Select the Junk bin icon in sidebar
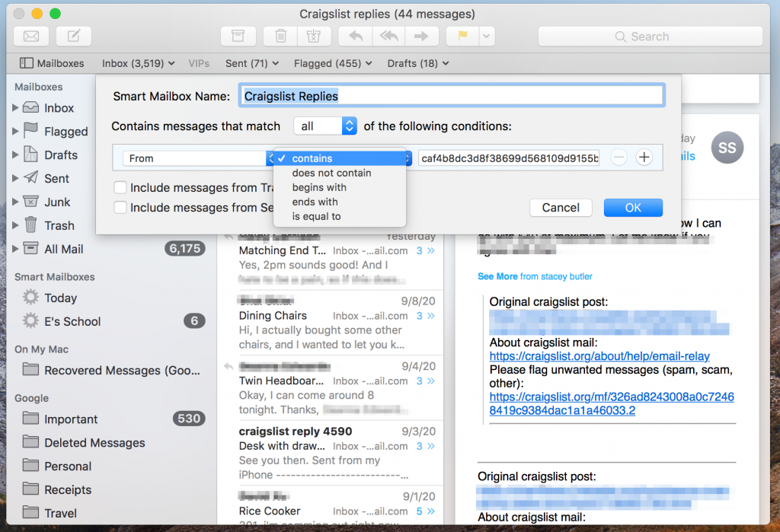 pyautogui.click(x=30, y=202)
